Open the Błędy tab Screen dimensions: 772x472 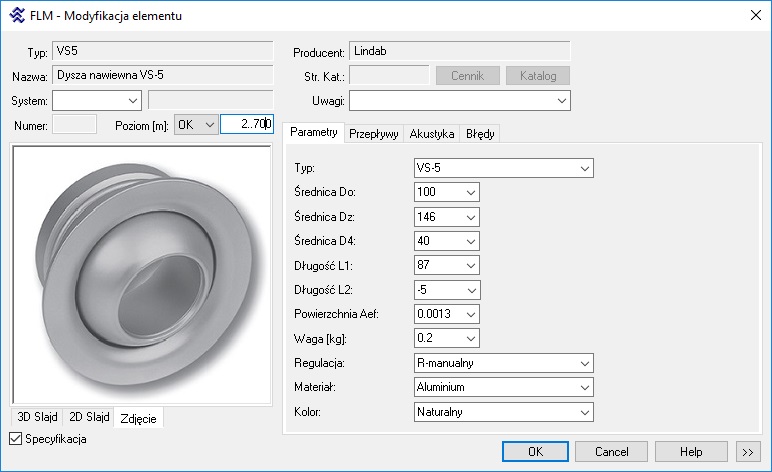[480, 133]
